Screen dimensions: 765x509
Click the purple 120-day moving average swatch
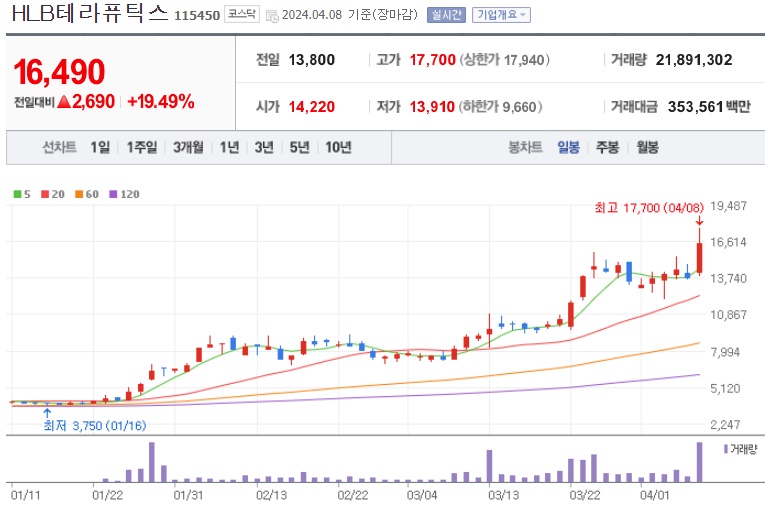click(x=113, y=194)
